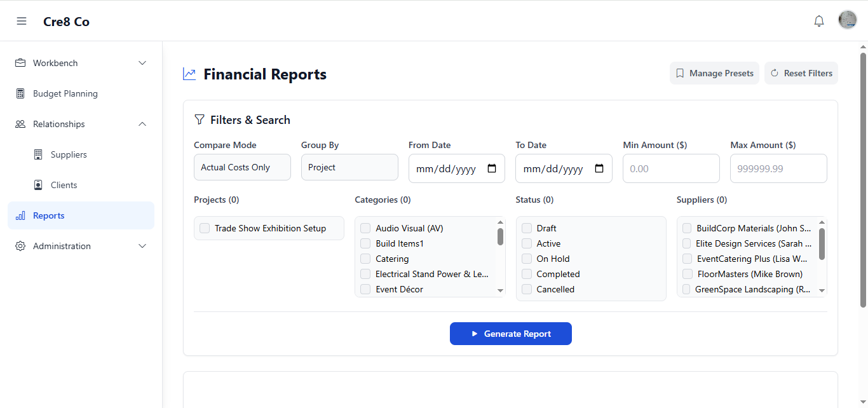Screen dimensions: 868x408
Task: Open the Compare Mode dropdown
Action: pyautogui.click(x=242, y=167)
